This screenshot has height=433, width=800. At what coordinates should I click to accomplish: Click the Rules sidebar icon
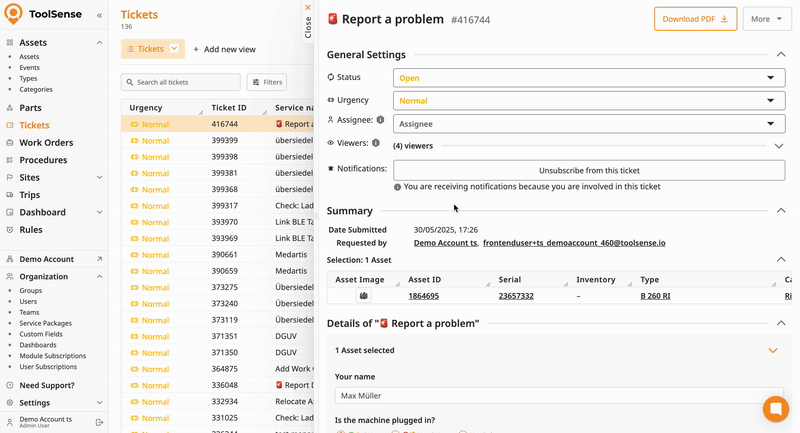pyautogui.click(x=10, y=230)
